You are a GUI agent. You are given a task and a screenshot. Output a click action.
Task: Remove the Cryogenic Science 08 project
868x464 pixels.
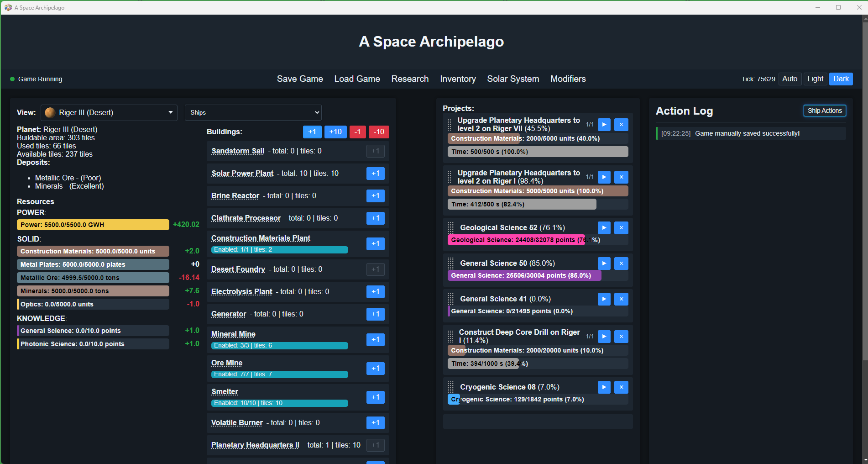click(621, 387)
